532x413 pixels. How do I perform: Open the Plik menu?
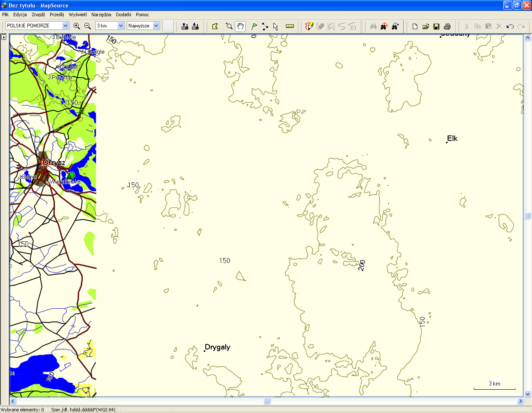point(5,15)
